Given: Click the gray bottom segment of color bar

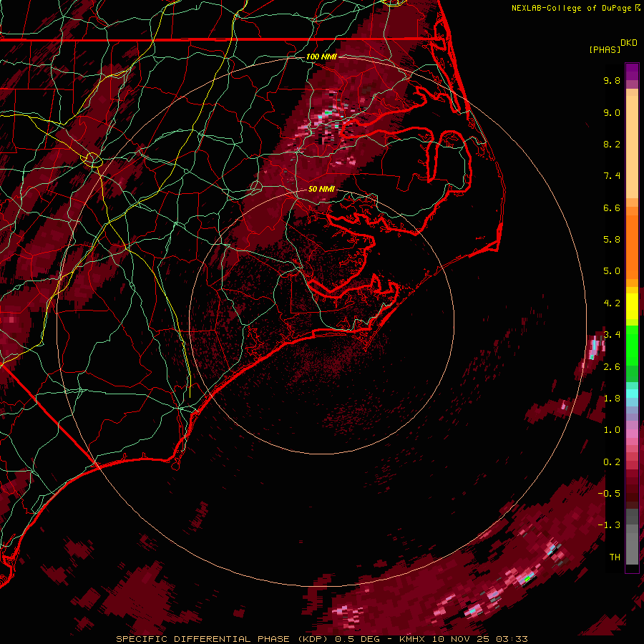Looking at the screenshot, I should [632, 546].
